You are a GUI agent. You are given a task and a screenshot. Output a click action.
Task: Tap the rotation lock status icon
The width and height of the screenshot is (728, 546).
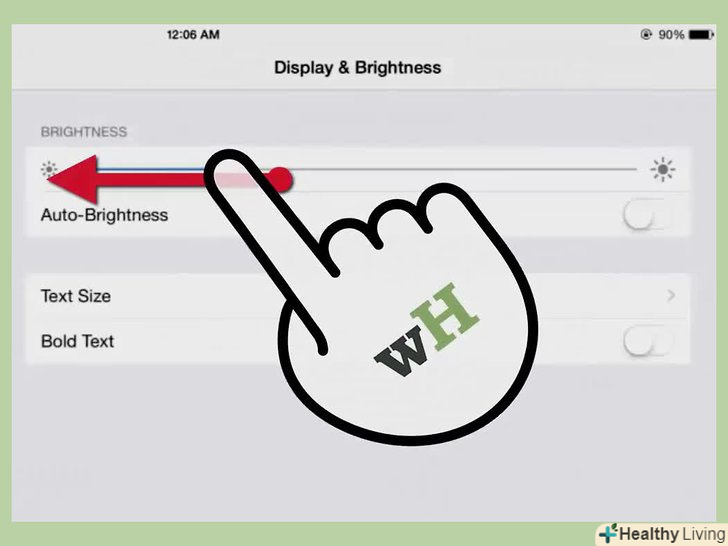(x=646, y=35)
